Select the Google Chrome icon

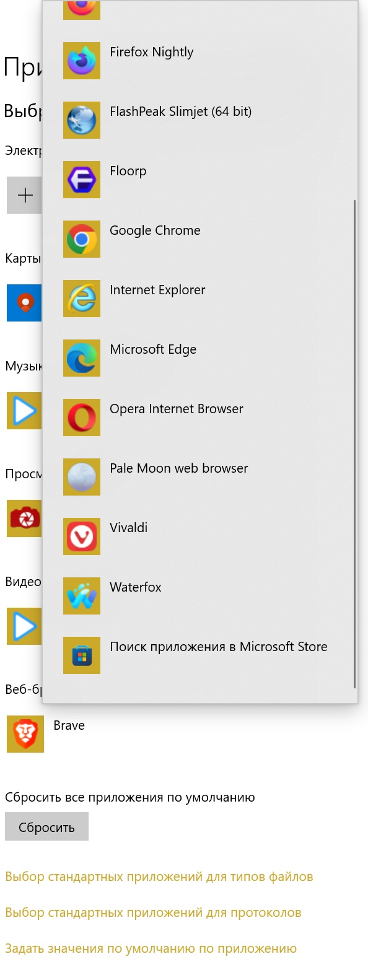(x=82, y=239)
